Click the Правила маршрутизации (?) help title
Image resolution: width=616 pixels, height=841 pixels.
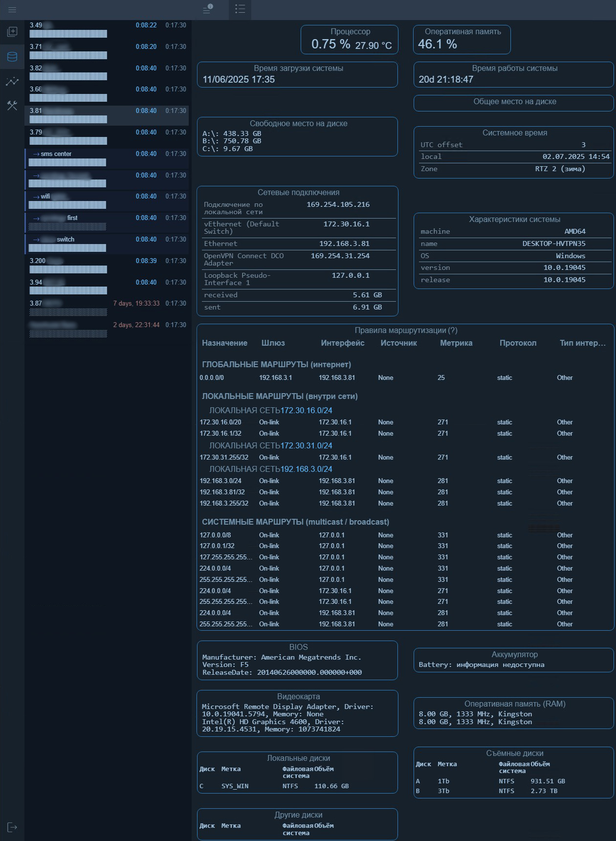pos(406,331)
